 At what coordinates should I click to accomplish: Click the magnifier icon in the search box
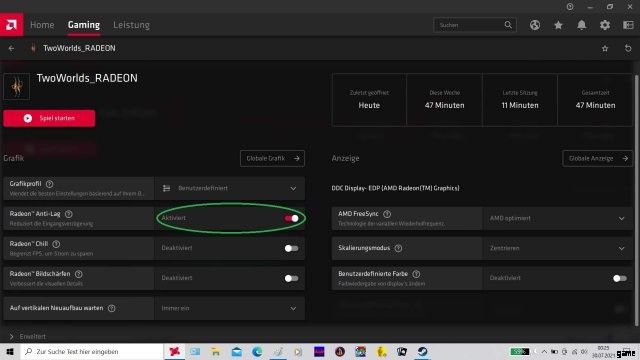(x=508, y=25)
